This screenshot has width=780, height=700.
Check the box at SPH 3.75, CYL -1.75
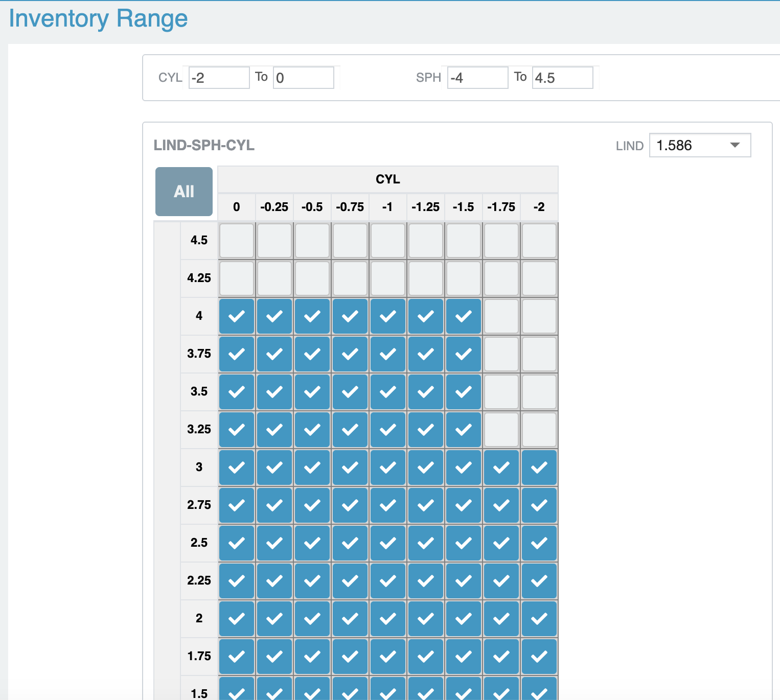click(501, 354)
